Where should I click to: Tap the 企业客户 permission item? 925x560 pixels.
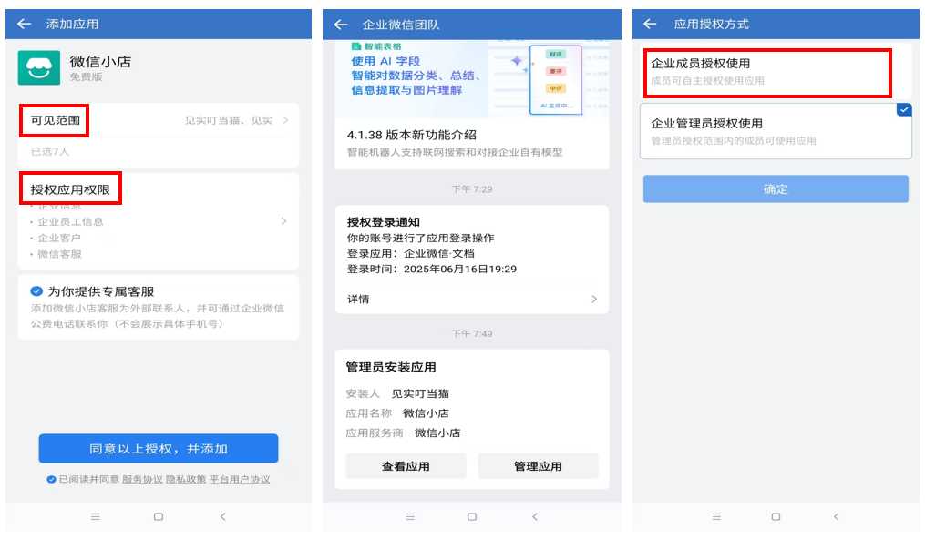59,238
